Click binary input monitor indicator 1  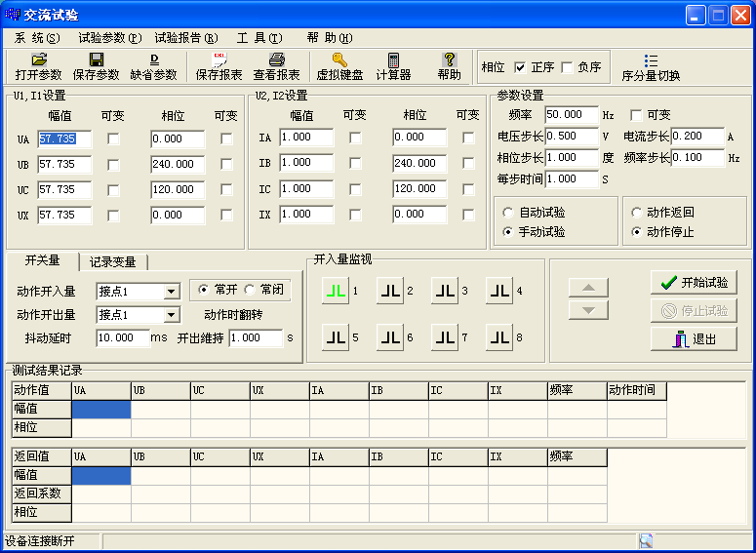click(336, 291)
